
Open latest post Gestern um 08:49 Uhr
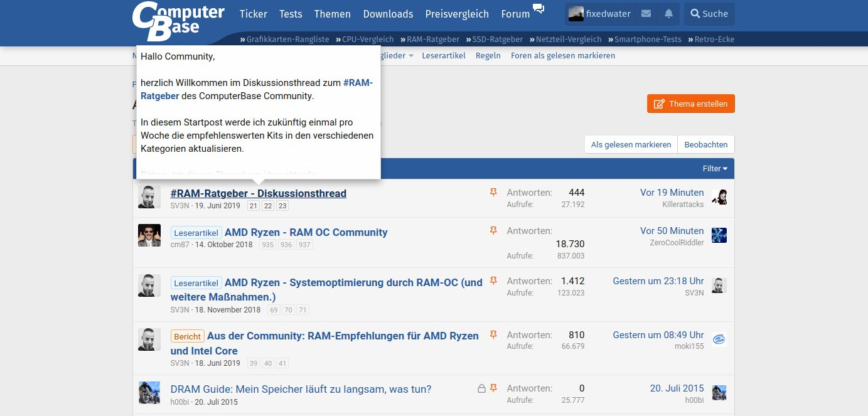tap(658, 335)
